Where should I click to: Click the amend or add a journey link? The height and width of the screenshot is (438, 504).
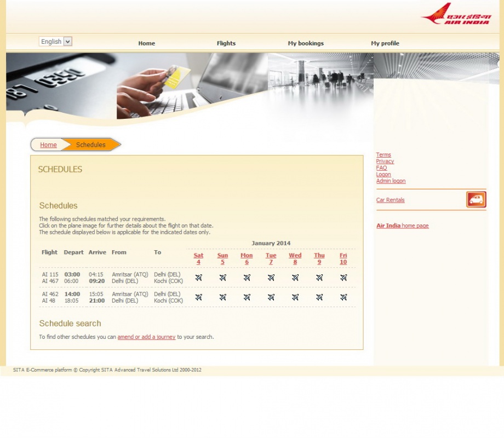tap(146, 337)
